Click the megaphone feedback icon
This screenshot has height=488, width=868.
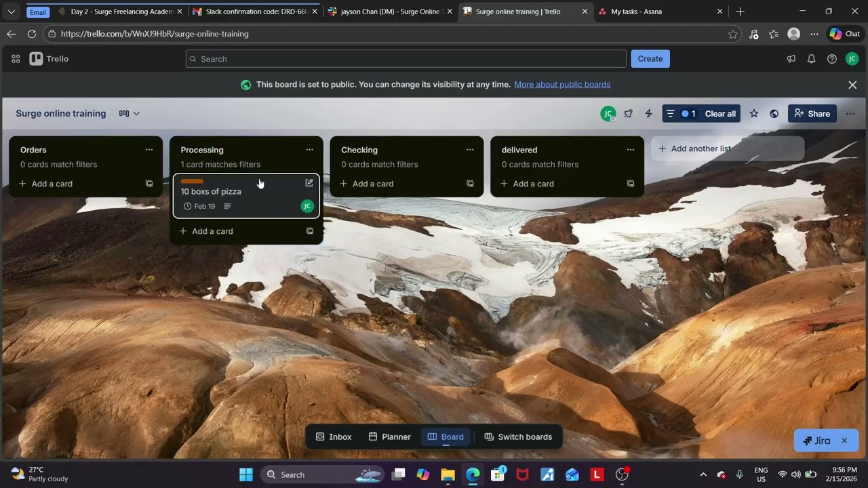791,59
